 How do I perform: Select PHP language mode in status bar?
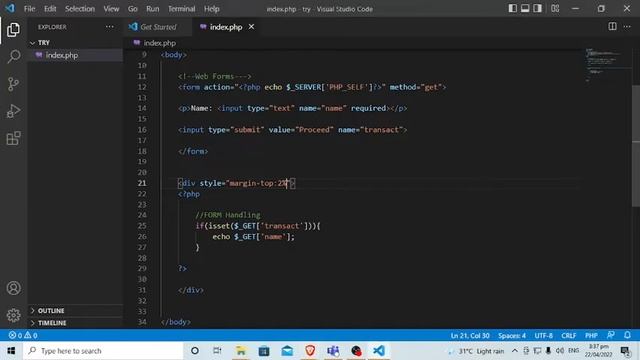[x=591, y=336]
